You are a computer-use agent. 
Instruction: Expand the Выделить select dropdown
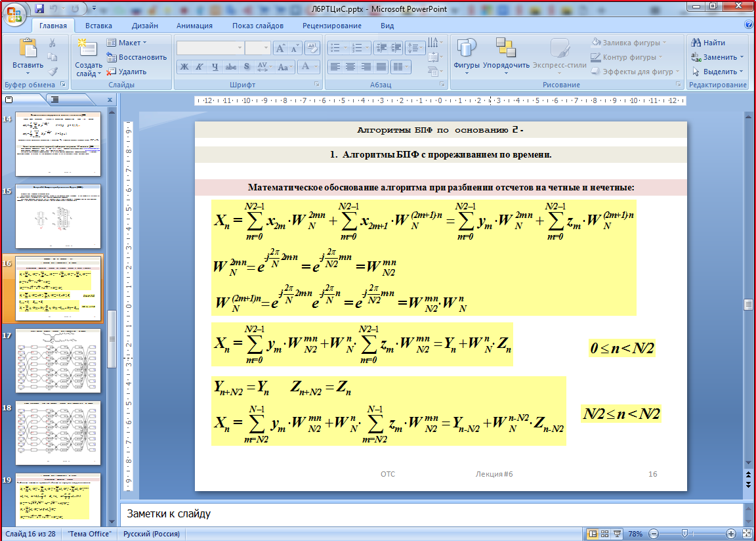[742, 72]
